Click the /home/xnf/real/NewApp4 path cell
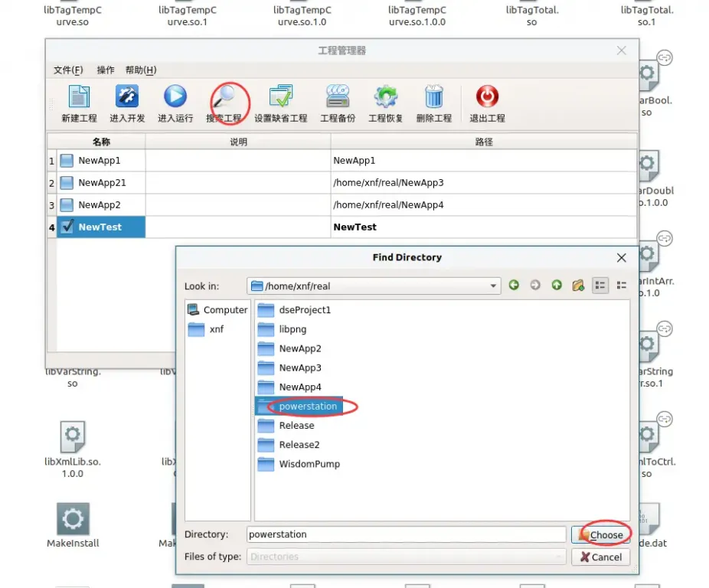Viewport: 709px width, 588px height. [x=483, y=205]
